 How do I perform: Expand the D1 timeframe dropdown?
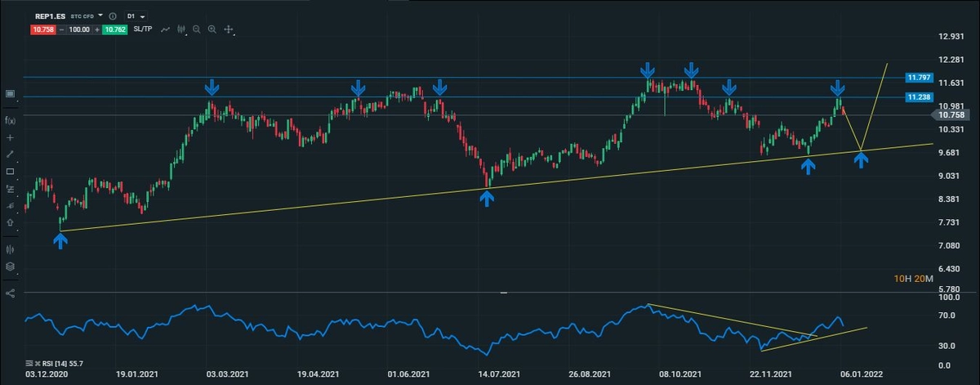click(x=137, y=16)
